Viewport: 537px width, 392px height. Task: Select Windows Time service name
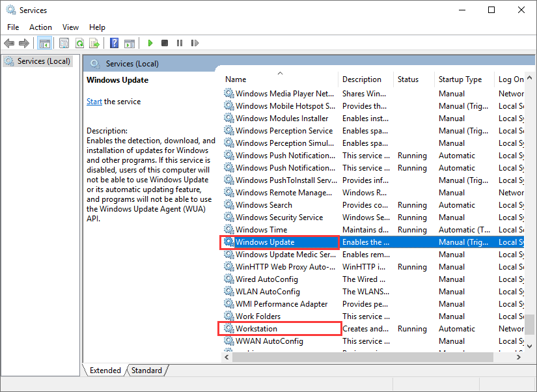coord(261,230)
